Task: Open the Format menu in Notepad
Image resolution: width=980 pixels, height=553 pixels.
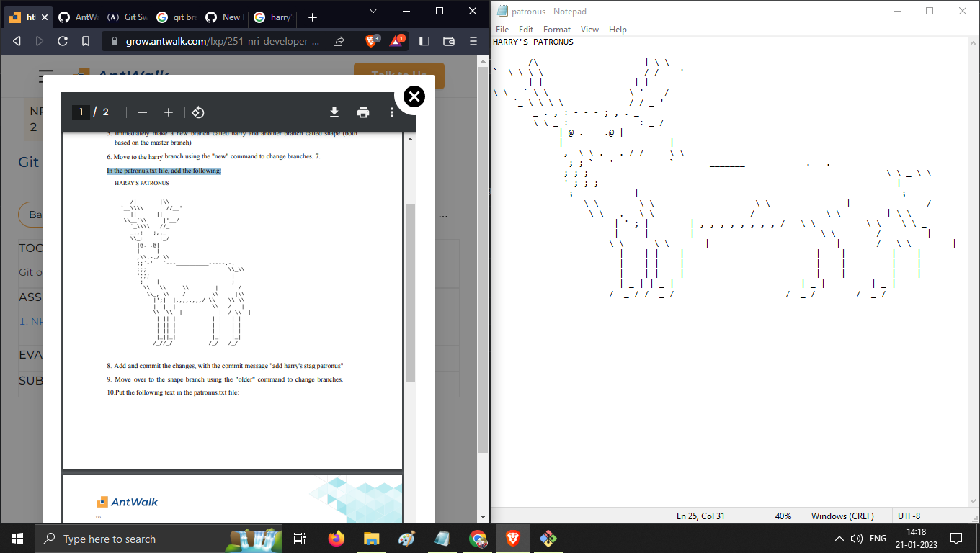Action: (x=556, y=30)
